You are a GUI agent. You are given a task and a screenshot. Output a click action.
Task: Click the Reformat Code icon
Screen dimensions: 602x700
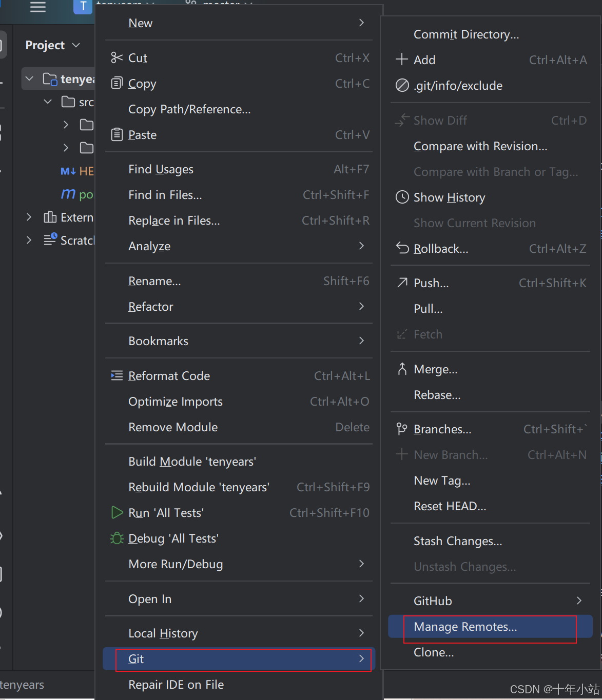(x=117, y=376)
